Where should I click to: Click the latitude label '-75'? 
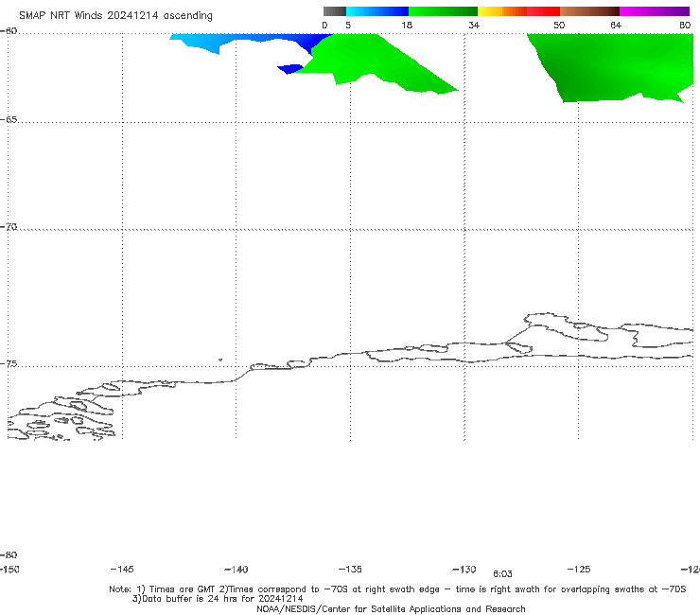click(x=9, y=364)
